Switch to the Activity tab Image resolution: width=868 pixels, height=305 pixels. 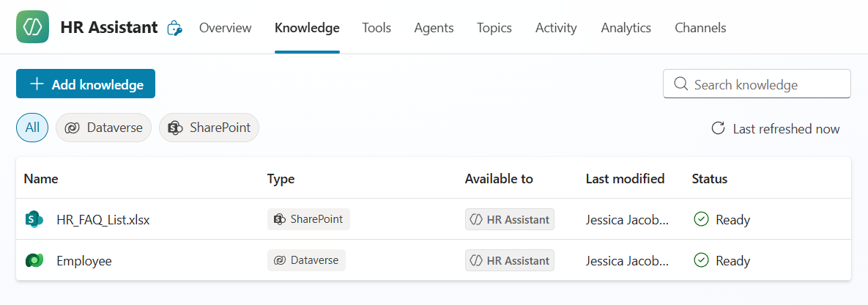(x=557, y=28)
